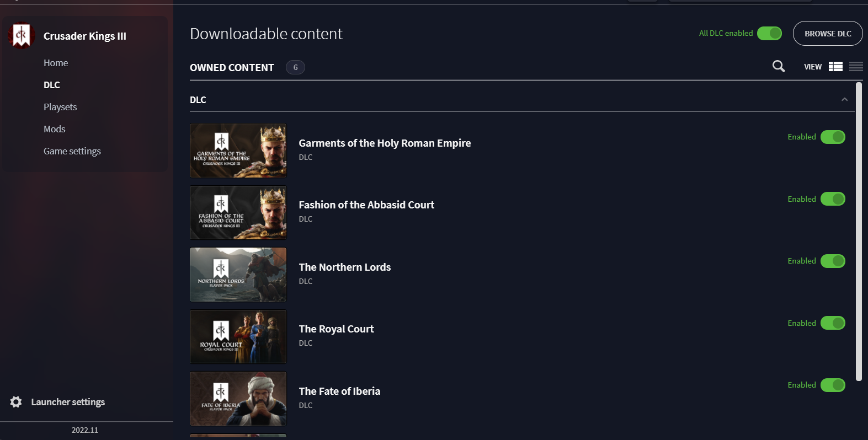
Task: Disable Fashion of the Abbasid Court toggle
Action: [833, 199]
